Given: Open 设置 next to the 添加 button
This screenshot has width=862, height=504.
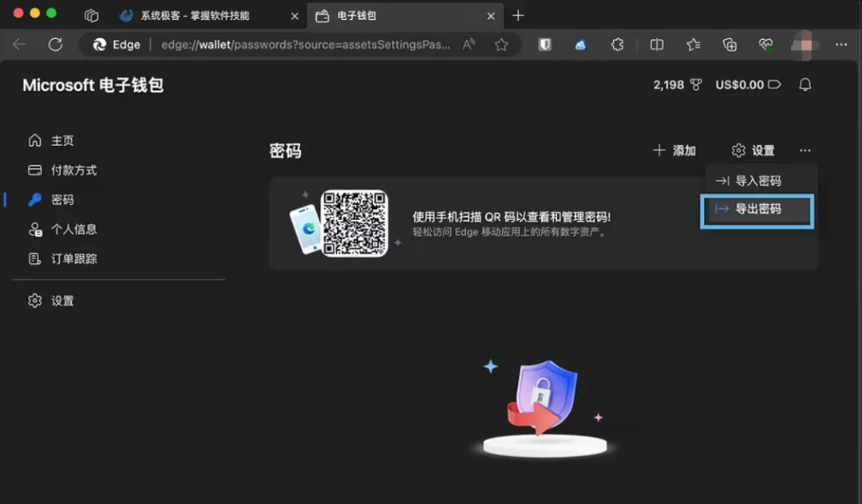Looking at the screenshot, I should point(753,151).
